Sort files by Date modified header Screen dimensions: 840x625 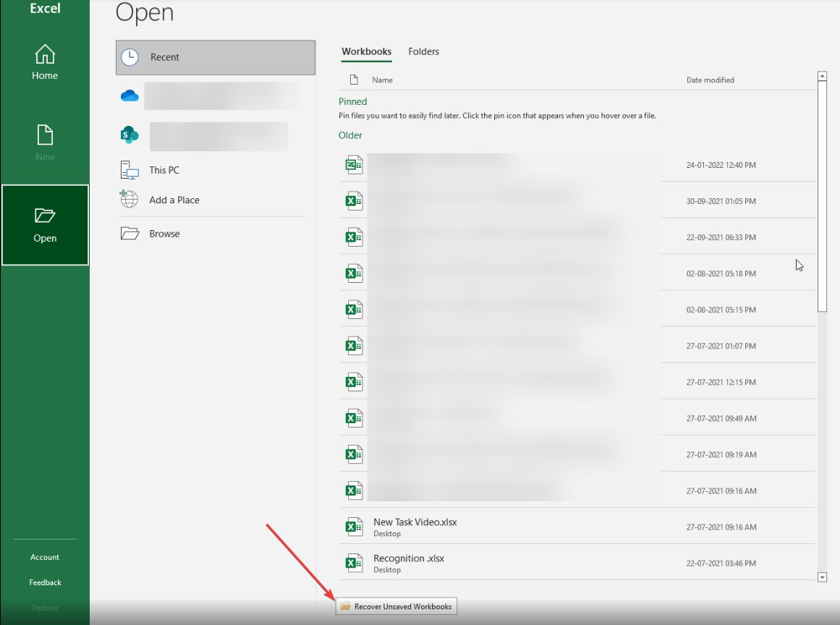point(709,80)
